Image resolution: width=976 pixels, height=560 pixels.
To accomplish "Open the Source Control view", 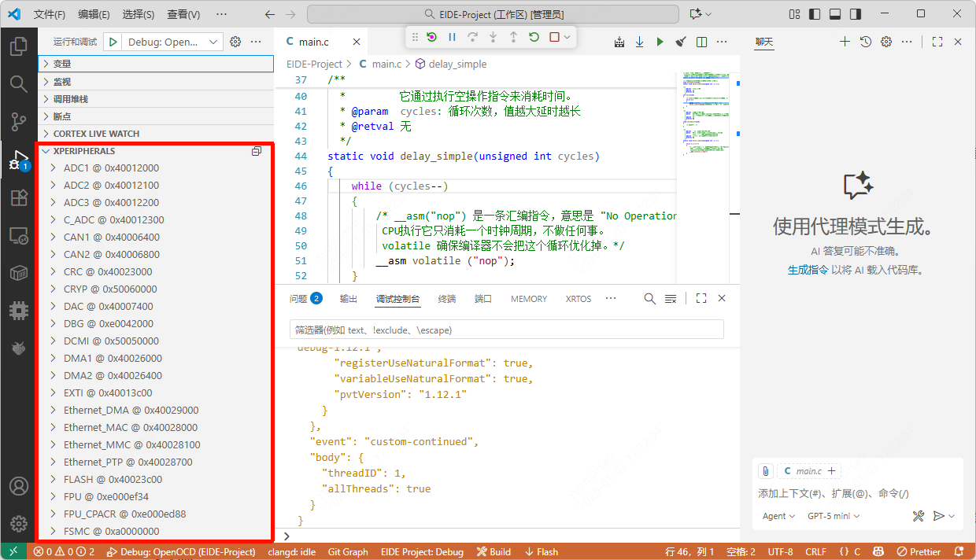I will [x=19, y=121].
